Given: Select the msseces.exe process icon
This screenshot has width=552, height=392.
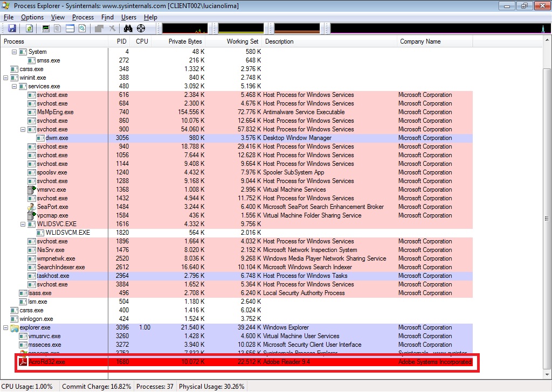Looking at the screenshot, I should pyautogui.click(x=23, y=345).
